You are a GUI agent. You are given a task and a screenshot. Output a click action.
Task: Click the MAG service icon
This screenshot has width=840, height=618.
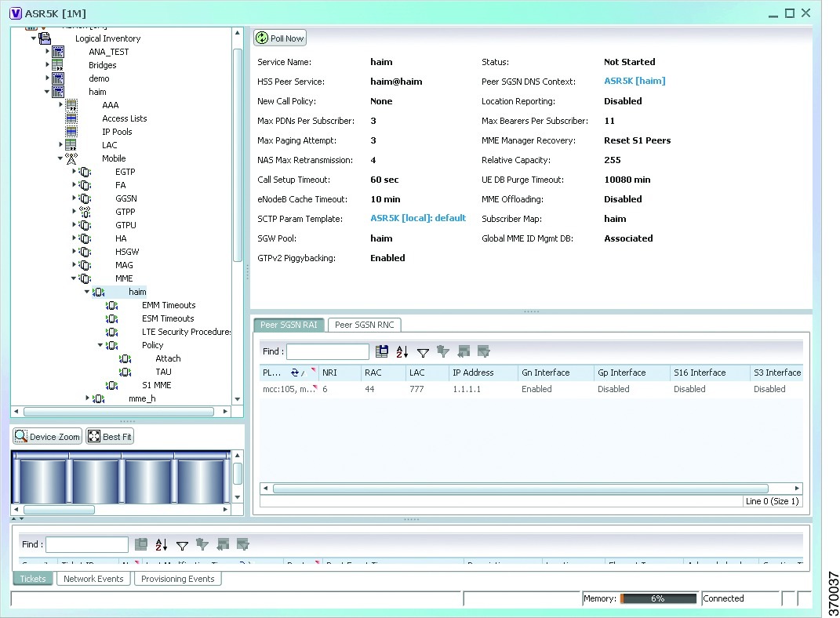pyautogui.click(x=85, y=265)
